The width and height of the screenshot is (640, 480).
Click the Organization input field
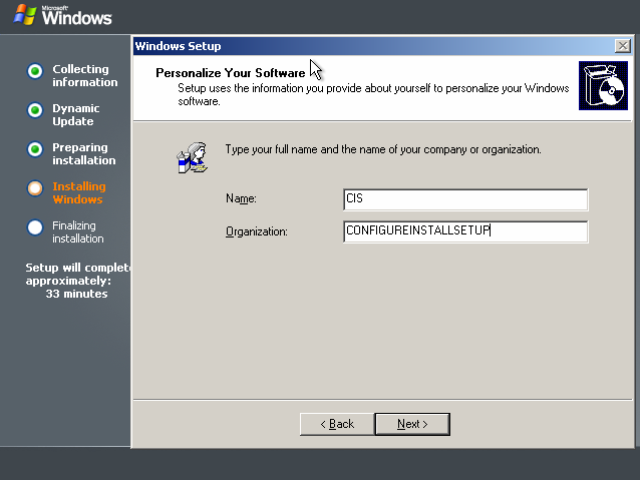466,231
